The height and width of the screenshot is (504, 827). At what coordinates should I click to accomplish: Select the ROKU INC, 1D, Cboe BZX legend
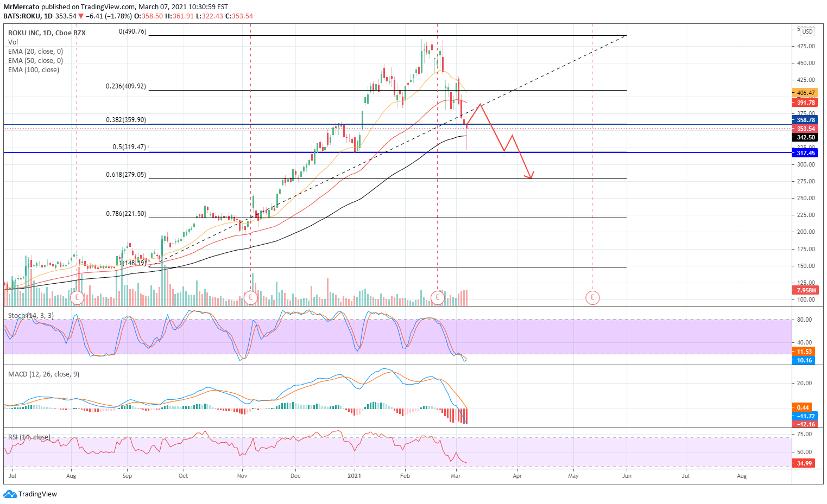click(x=47, y=33)
